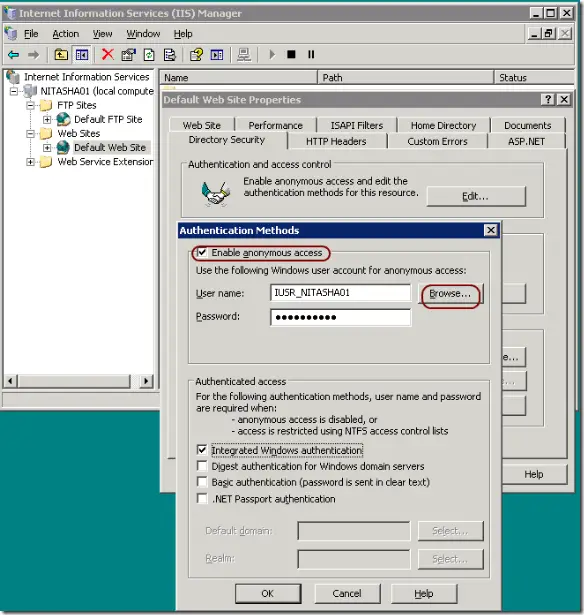Uncheck Enable anonymous access
The height and width of the screenshot is (615, 584).
pos(202,252)
